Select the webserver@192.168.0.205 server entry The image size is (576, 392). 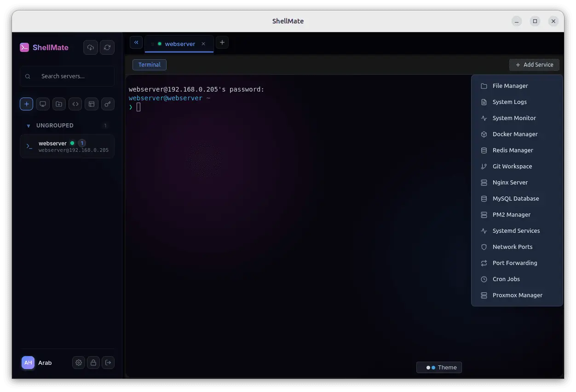[x=67, y=146]
